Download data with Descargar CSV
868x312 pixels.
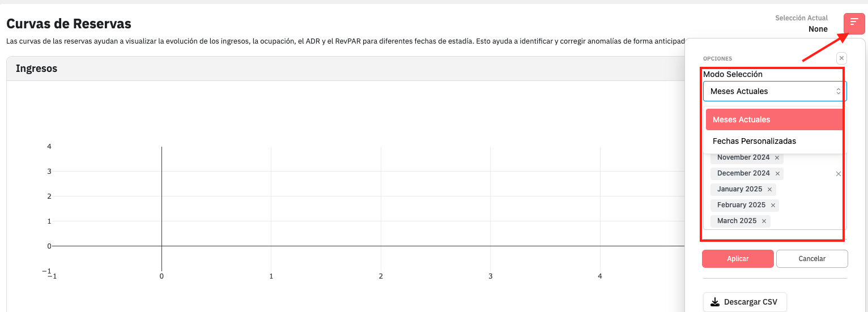[744, 302]
